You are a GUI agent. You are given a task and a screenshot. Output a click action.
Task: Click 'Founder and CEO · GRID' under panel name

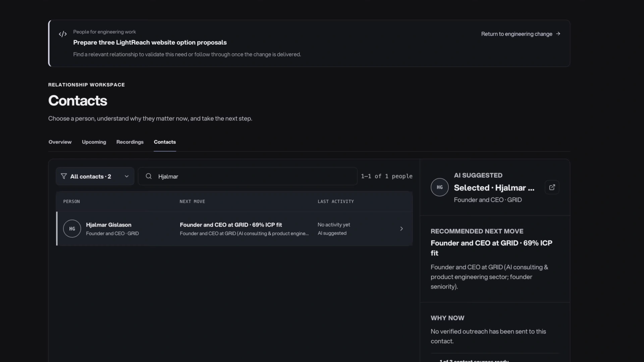(488, 200)
